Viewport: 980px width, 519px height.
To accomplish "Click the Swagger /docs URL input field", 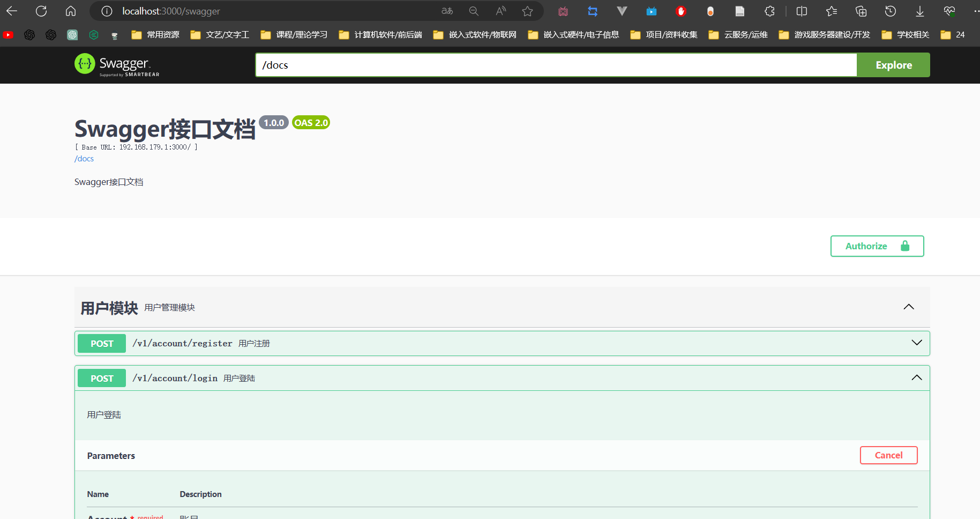I will 556,65.
